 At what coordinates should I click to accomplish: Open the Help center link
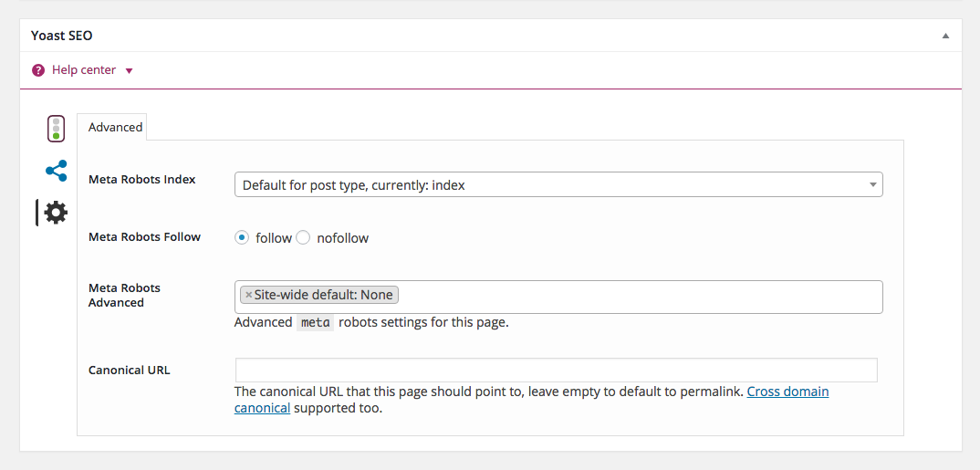(x=84, y=70)
